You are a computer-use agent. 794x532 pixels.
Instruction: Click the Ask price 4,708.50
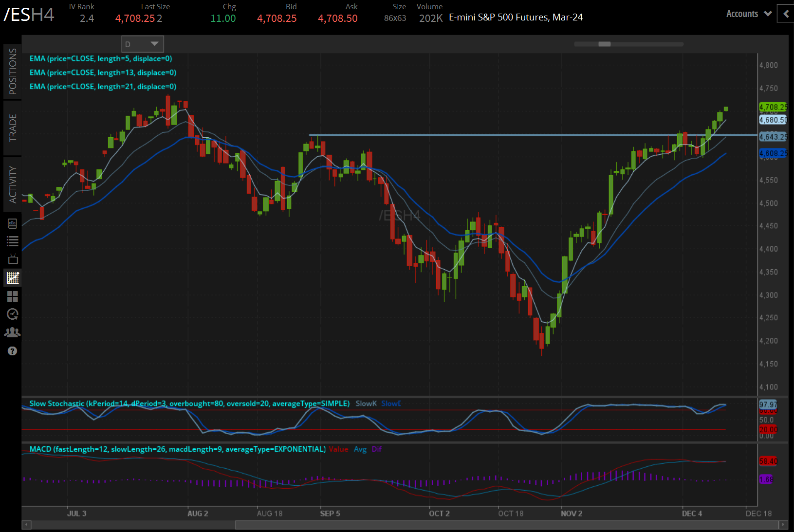tap(338, 18)
